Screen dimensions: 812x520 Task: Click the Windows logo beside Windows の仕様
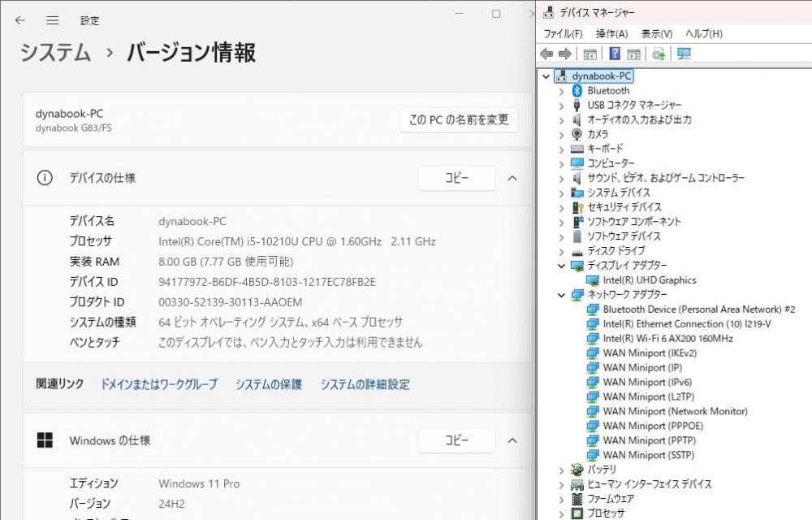click(x=45, y=440)
